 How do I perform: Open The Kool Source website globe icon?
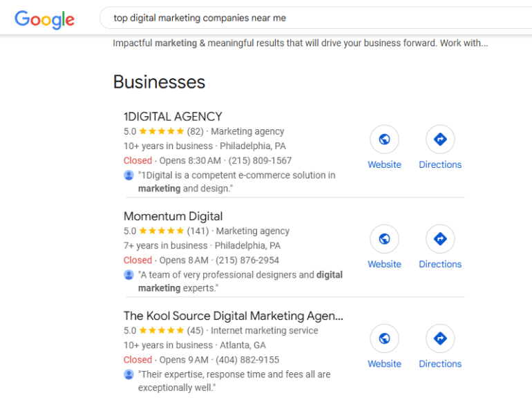coord(384,338)
